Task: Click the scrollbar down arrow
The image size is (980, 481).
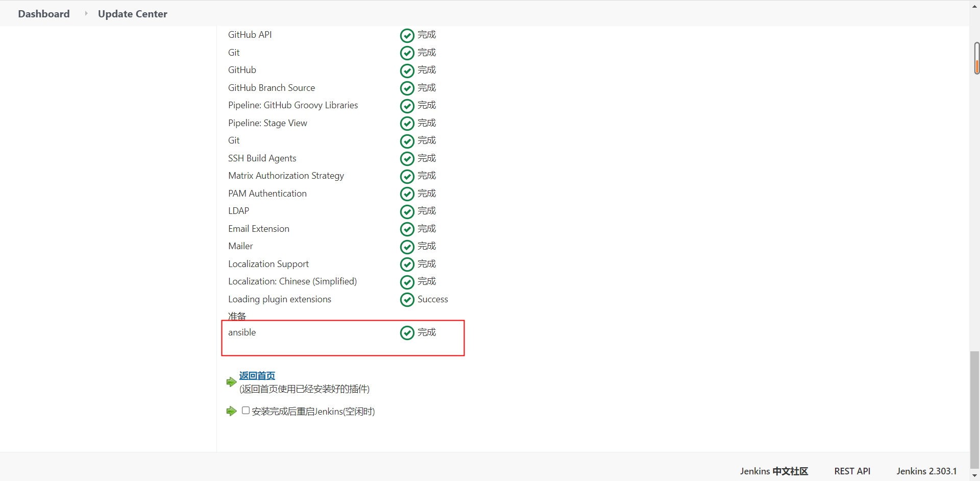Action: coord(975,476)
